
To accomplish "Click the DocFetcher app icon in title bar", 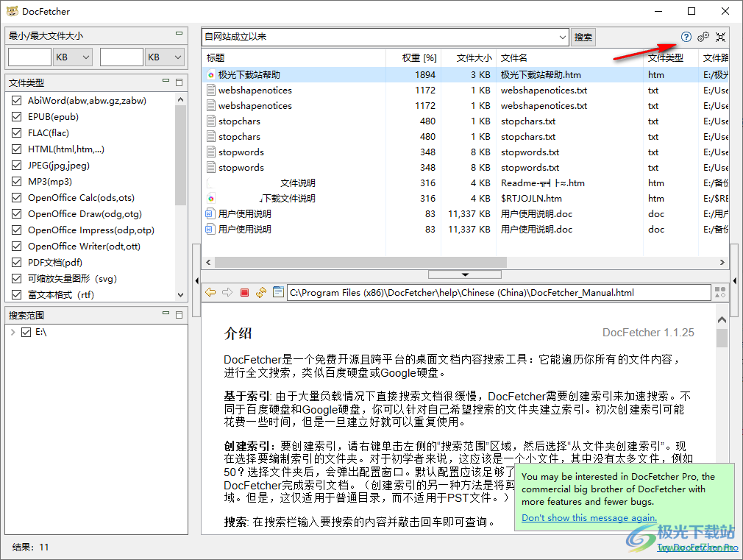I will point(13,11).
